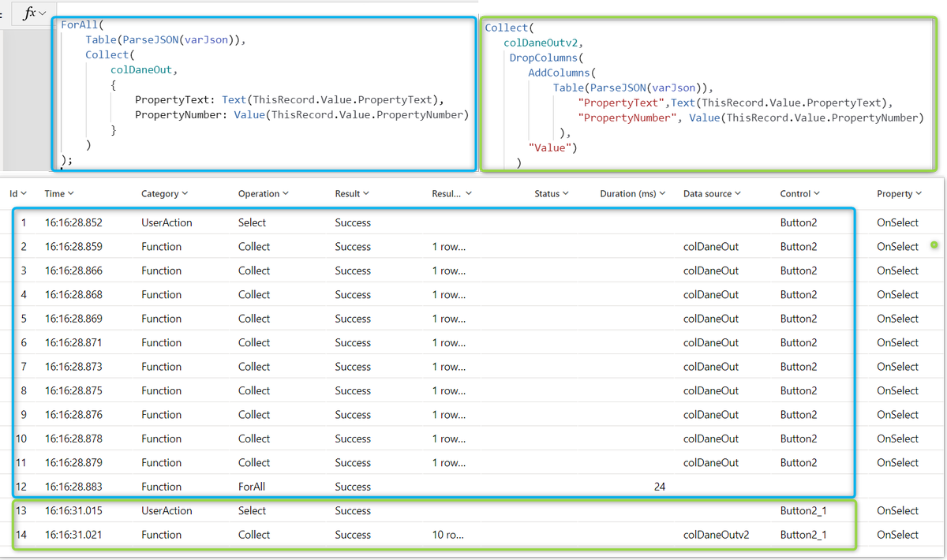Select time 16:16:28.869 in row 5
947x560 pixels.
(x=73, y=319)
